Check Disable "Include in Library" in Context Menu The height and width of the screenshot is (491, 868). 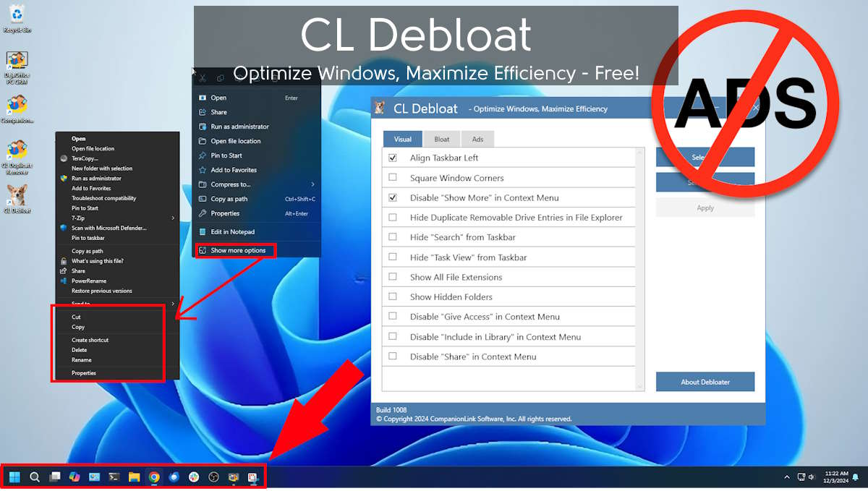click(x=393, y=336)
